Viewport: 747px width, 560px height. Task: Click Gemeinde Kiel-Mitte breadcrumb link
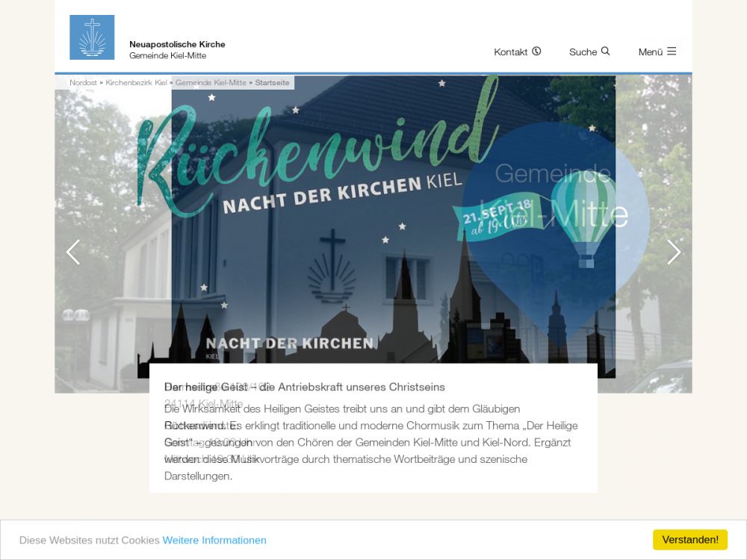pyautogui.click(x=211, y=83)
